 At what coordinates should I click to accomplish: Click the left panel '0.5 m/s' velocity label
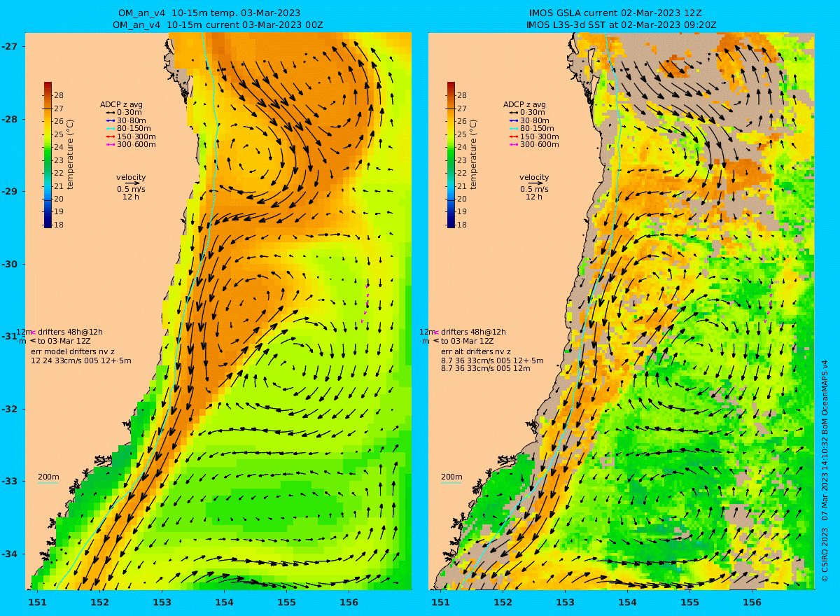pos(131,190)
